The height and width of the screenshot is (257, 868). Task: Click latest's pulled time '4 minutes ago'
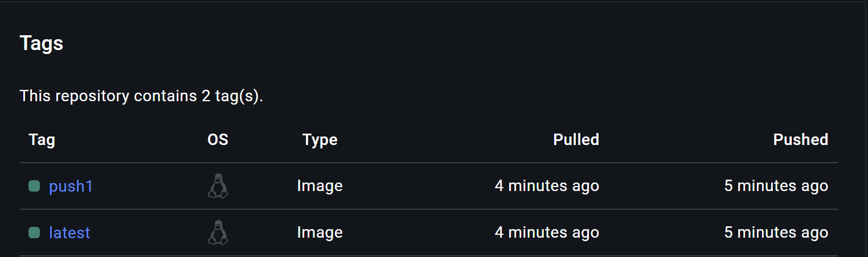pyautogui.click(x=547, y=233)
